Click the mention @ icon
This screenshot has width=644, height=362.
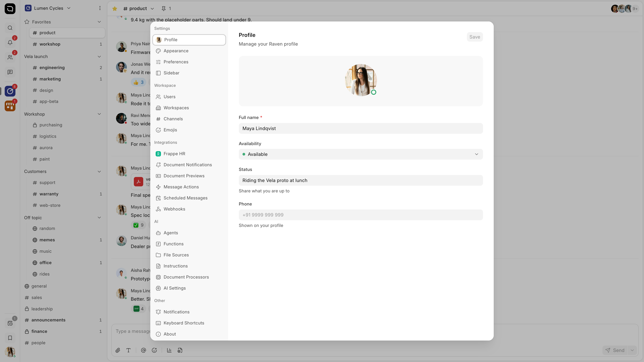[144, 350]
